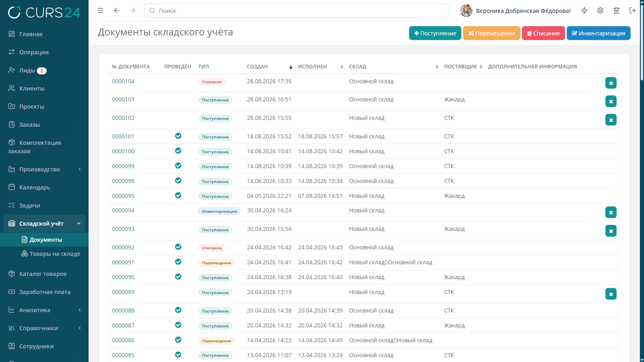Viewport: 644px width, 362px height.
Task: Expand the Производство sidebar section
Action: (44, 169)
